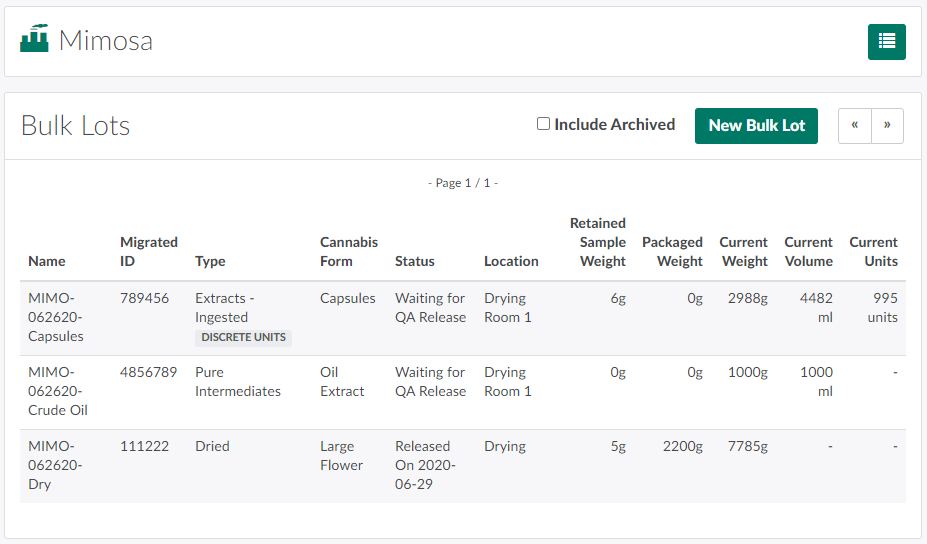927x544 pixels.
Task: Click the Current Weight column header
Action: (x=743, y=251)
